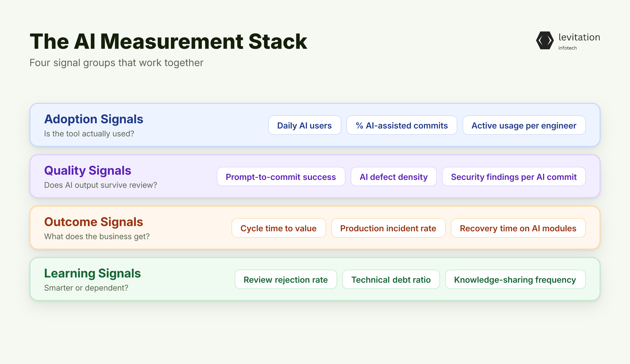
Task: Click subtitle 'Four signal groups that work together'
Action: point(116,63)
